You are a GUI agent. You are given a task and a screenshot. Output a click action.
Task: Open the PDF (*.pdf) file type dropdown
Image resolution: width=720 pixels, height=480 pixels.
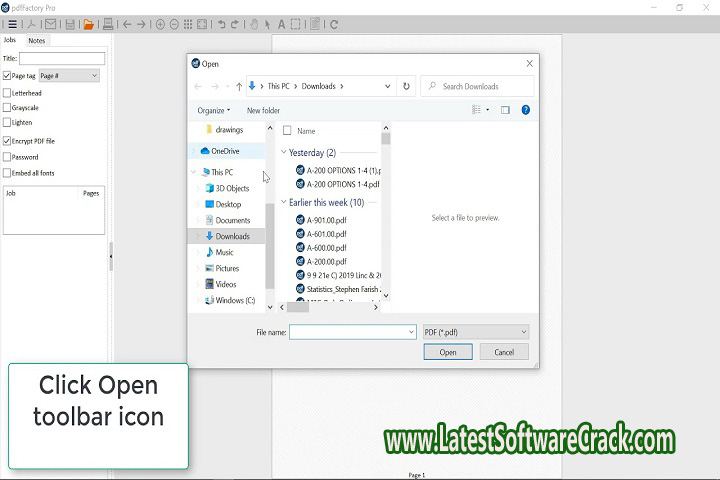[475, 332]
